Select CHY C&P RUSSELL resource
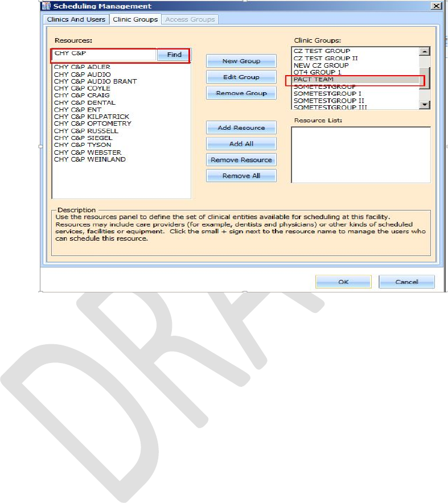This screenshot has width=448, height=503. (x=86, y=131)
